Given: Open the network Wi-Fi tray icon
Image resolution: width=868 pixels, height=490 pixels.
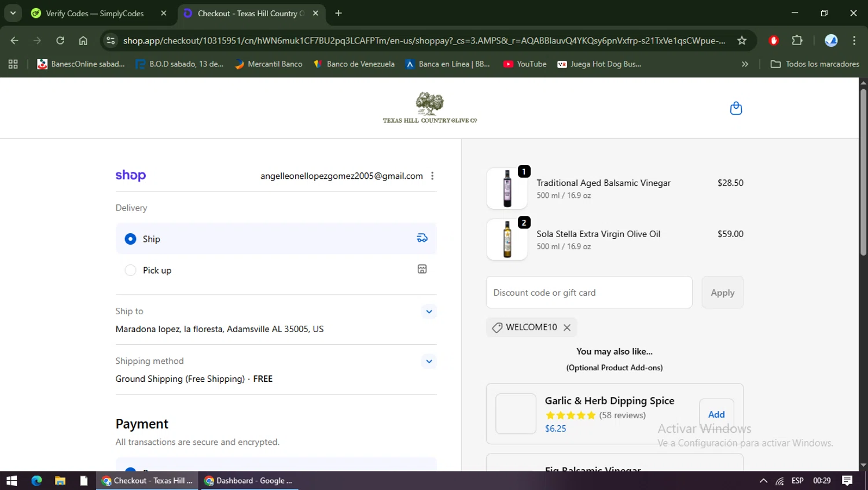Looking at the screenshot, I should [x=780, y=481].
